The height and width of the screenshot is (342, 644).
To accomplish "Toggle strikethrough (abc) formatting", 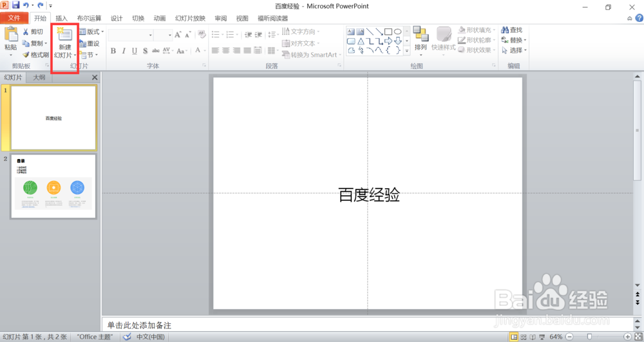I will 156,51.
